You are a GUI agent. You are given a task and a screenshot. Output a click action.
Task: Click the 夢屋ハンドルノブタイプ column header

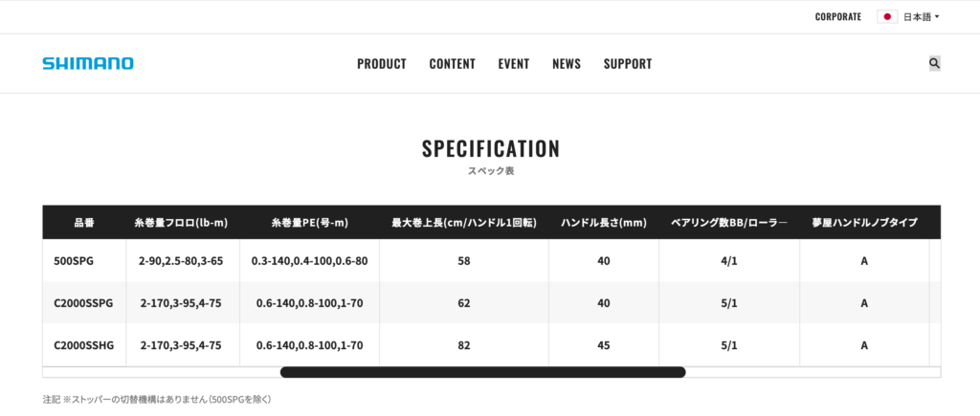(864, 223)
